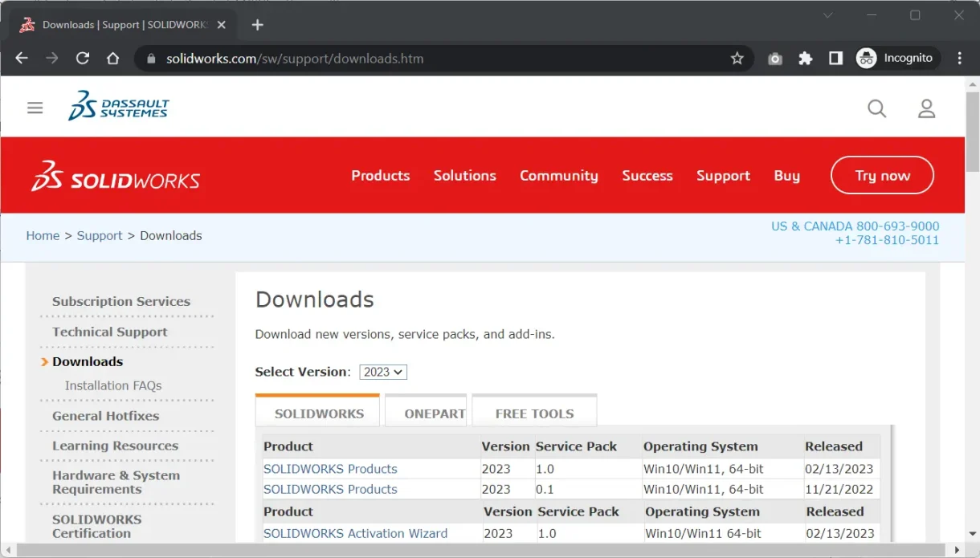View site information lock icon
Screen dimensions: 980x558
[150, 59]
